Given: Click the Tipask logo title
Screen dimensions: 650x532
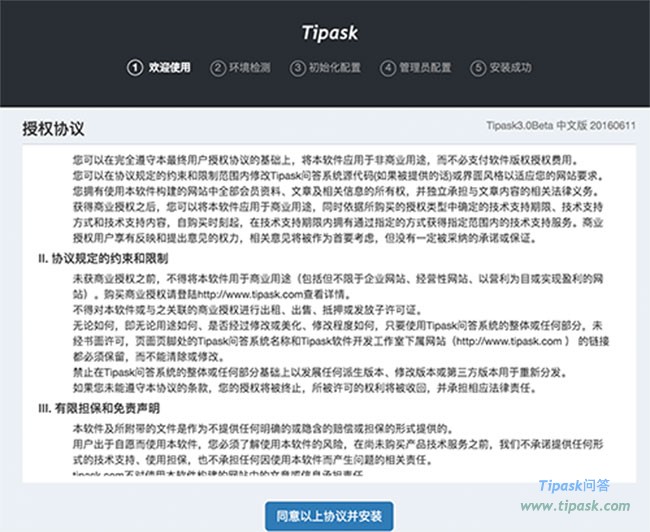Looking at the screenshot, I should point(330,33).
